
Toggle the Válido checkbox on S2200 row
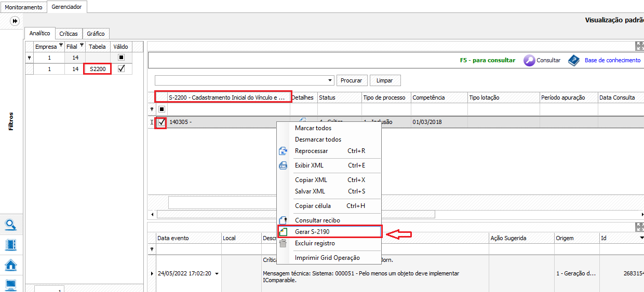click(x=122, y=68)
